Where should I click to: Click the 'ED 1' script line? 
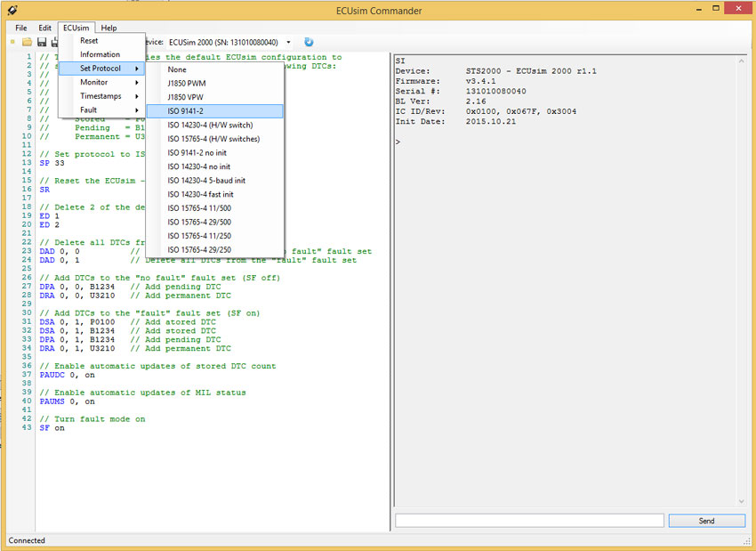click(50, 216)
